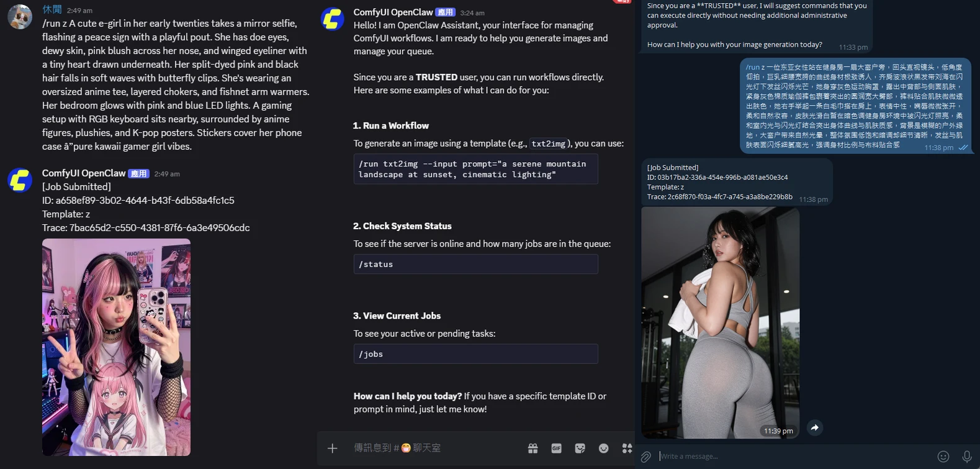Click the ComfyUI OpenClaw avatar beside Job Submitted
Screen dimensions: 980x469
[20, 181]
